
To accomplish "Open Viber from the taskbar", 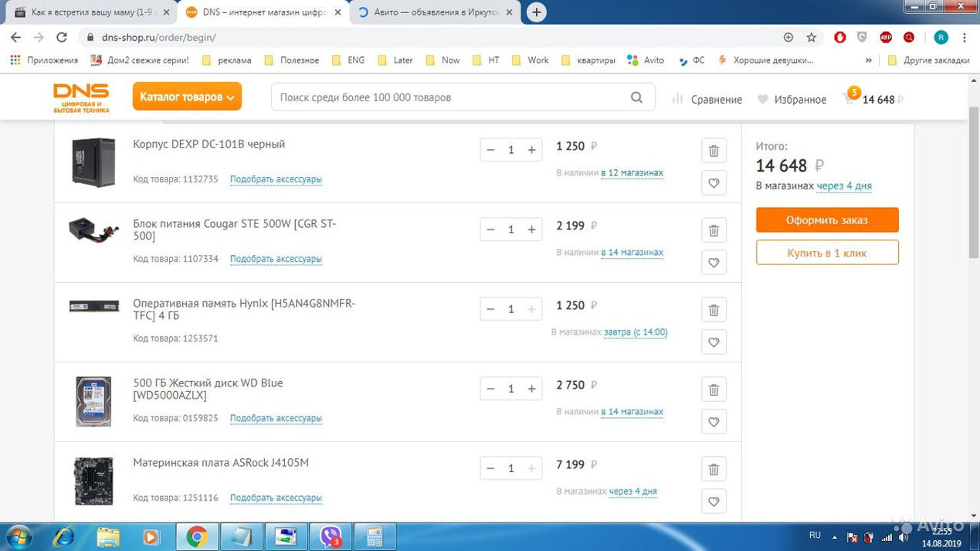I will pos(331,536).
